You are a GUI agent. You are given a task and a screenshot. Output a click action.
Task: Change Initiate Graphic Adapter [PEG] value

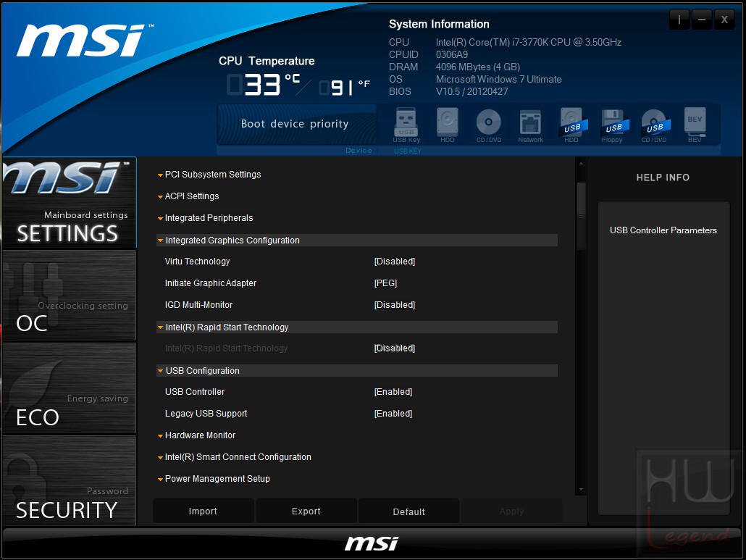click(385, 283)
